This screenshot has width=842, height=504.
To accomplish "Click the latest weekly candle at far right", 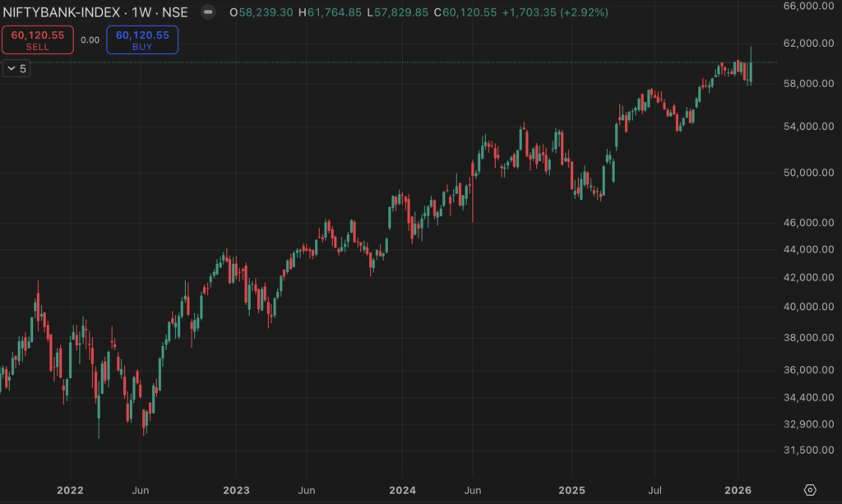I will tap(751, 66).
